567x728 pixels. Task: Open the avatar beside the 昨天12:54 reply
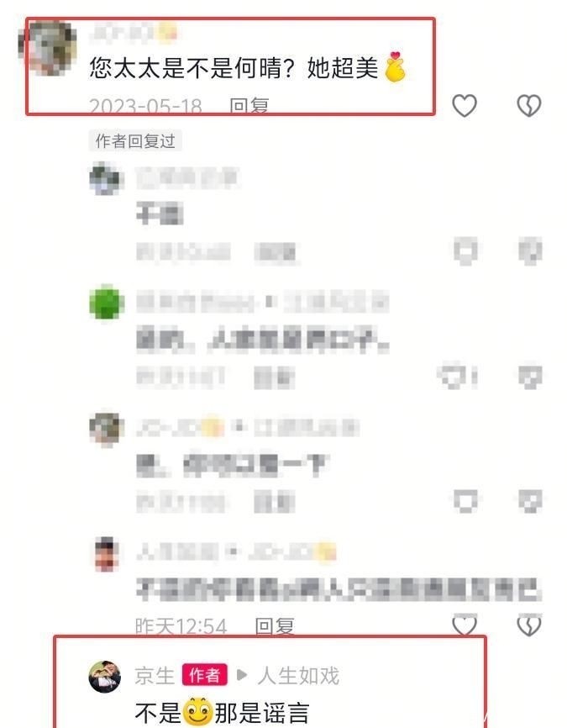tap(107, 554)
